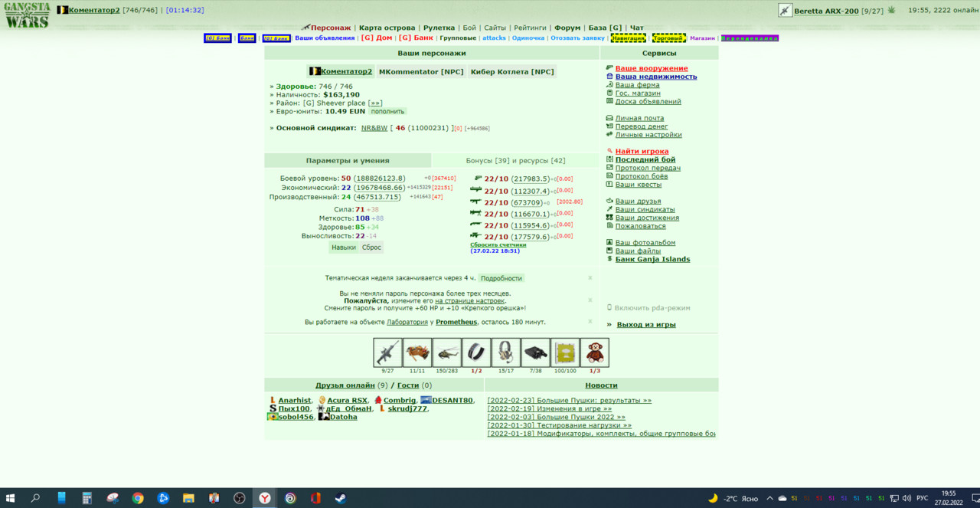The height and width of the screenshot is (508, 980).
Task: Open friend DESANT80 profile
Action: coord(453,400)
